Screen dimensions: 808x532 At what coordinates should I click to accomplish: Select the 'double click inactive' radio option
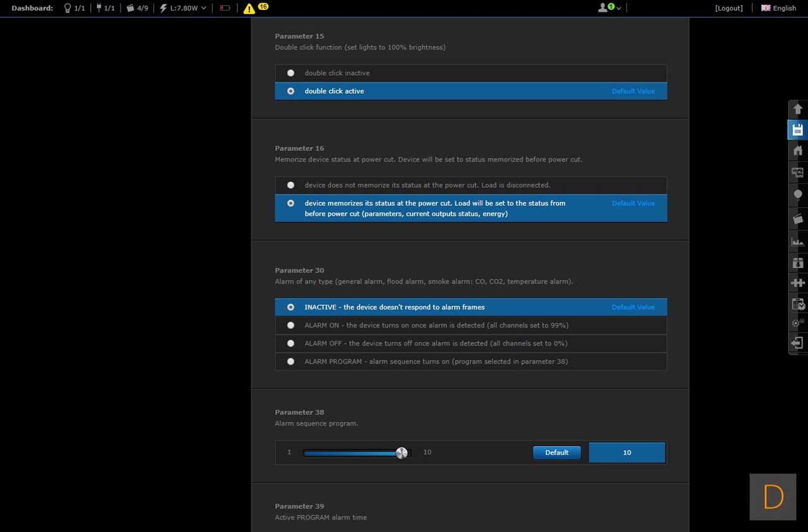290,73
